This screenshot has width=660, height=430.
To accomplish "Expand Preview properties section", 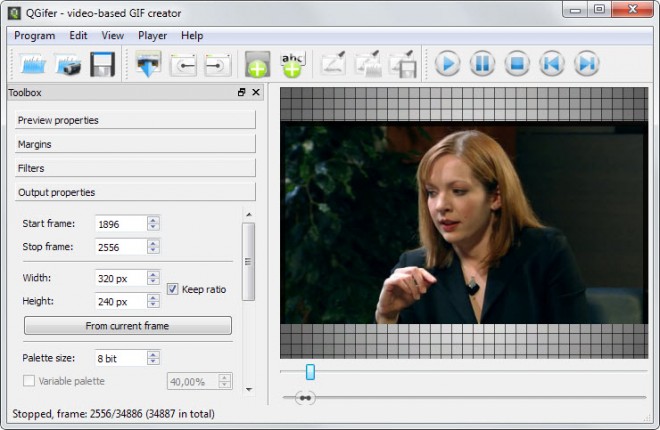I will [135, 120].
